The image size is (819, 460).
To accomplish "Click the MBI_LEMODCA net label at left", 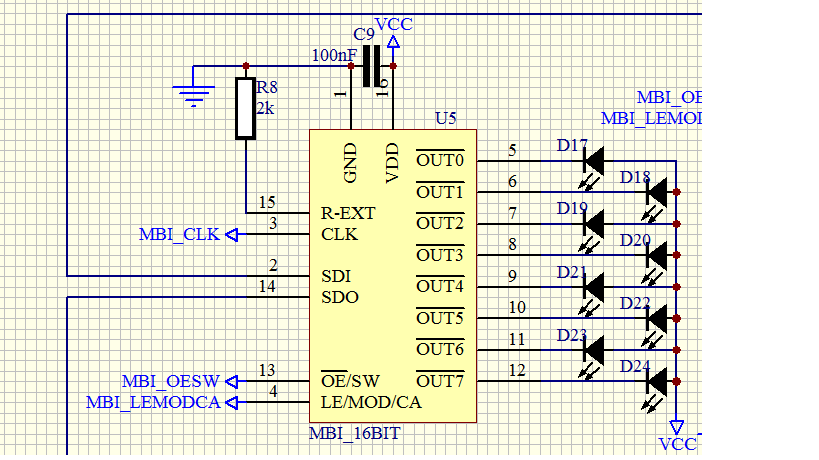I will click(x=153, y=403).
